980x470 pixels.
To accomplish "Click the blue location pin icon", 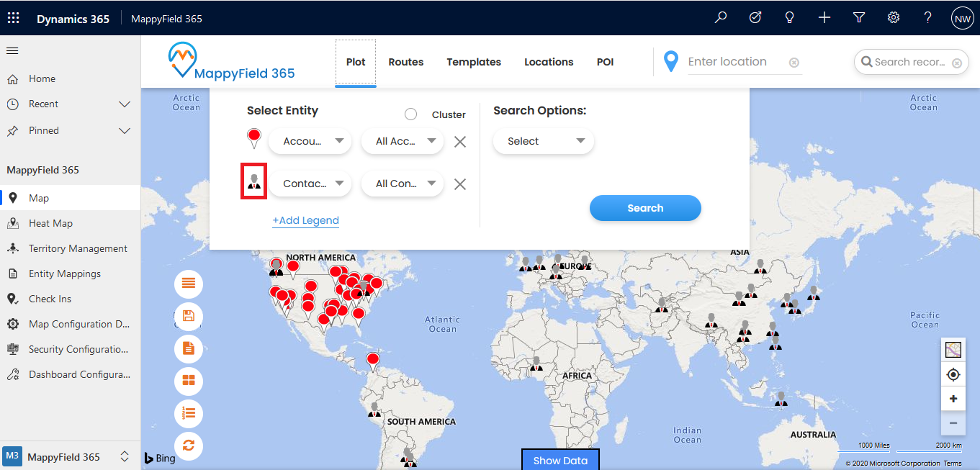I will coord(671,62).
